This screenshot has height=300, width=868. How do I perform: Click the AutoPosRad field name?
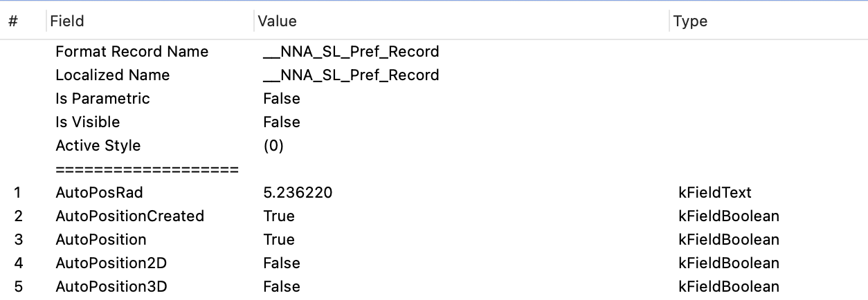[99, 193]
